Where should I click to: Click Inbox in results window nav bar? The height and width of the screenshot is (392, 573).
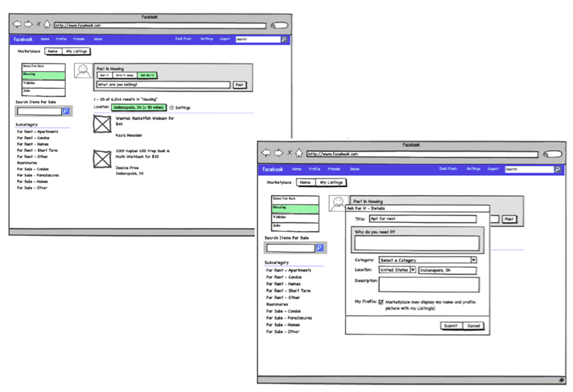(98, 39)
